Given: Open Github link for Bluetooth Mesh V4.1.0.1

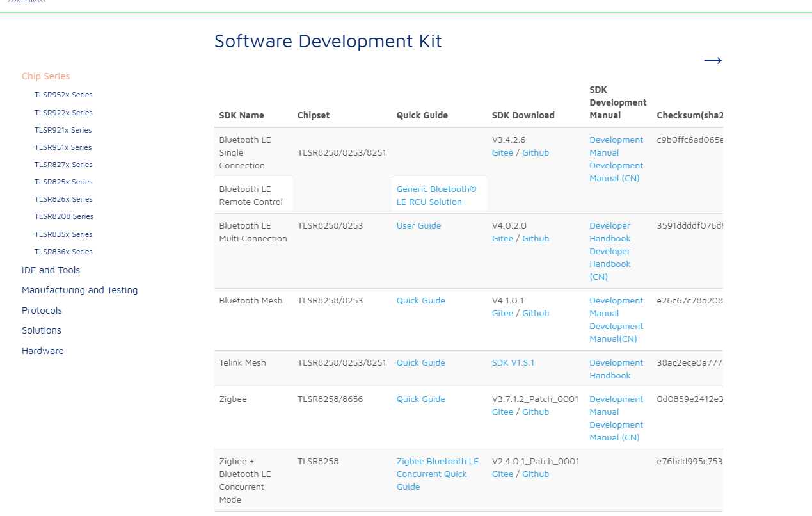Looking at the screenshot, I should pyautogui.click(x=536, y=313).
